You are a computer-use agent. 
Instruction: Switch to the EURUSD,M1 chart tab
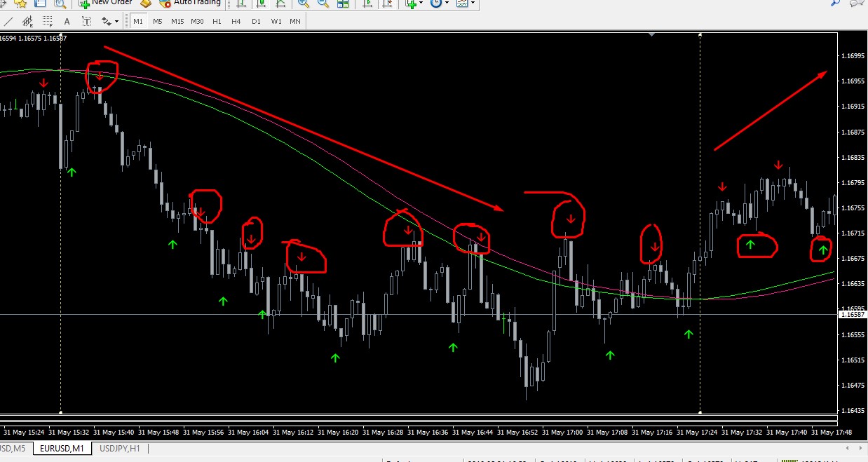click(x=62, y=448)
